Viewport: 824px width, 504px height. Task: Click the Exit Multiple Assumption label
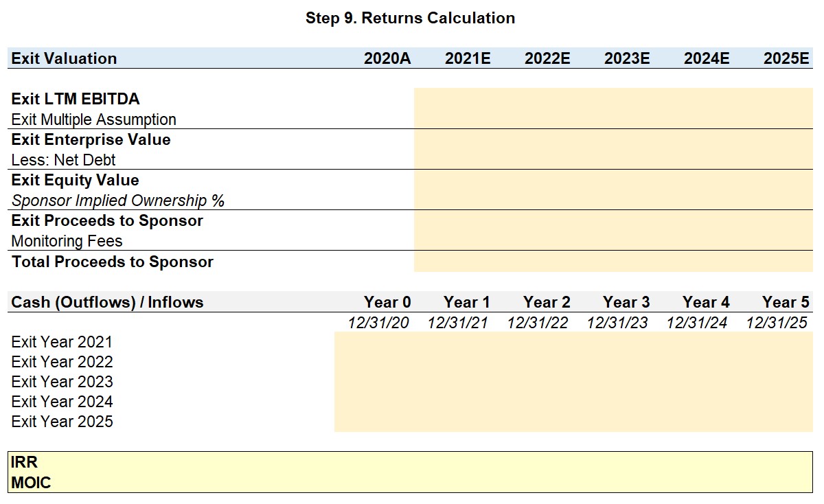pos(94,119)
